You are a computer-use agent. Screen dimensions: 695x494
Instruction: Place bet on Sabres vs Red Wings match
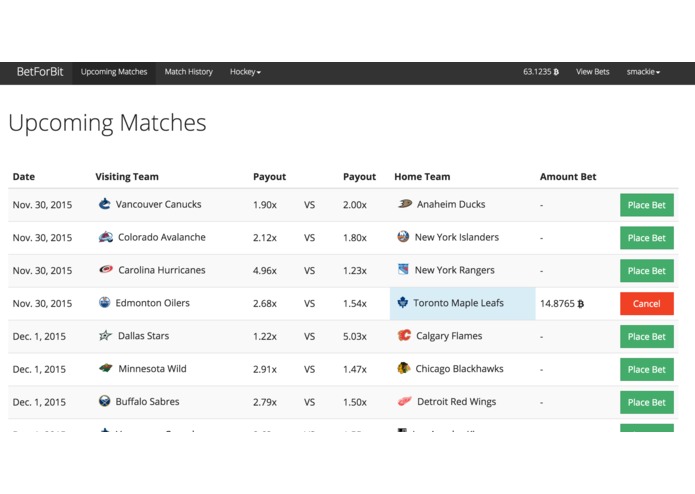[x=647, y=402]
